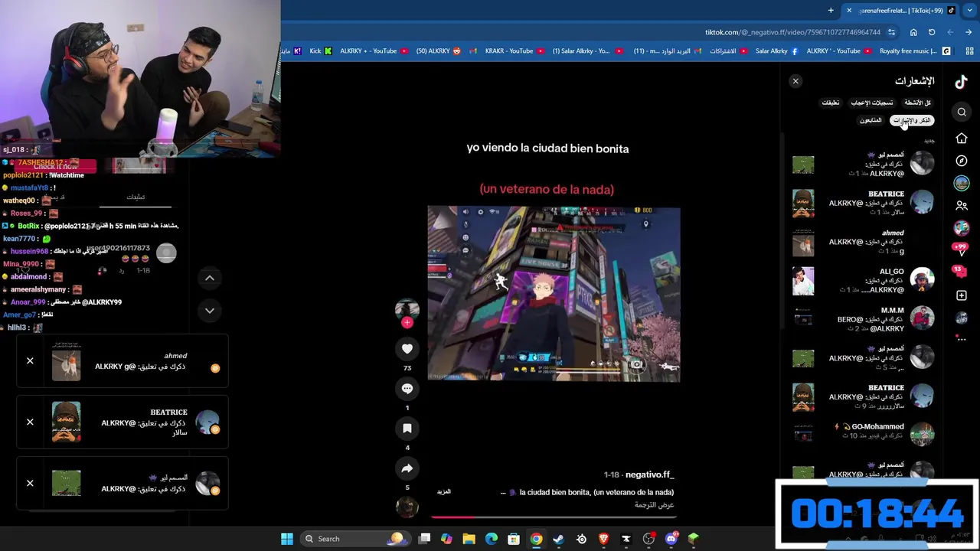Open the 'Royalty free music' bookmark
The width and height of the screenshot is (980, 551).
click(x=915, y=51)
